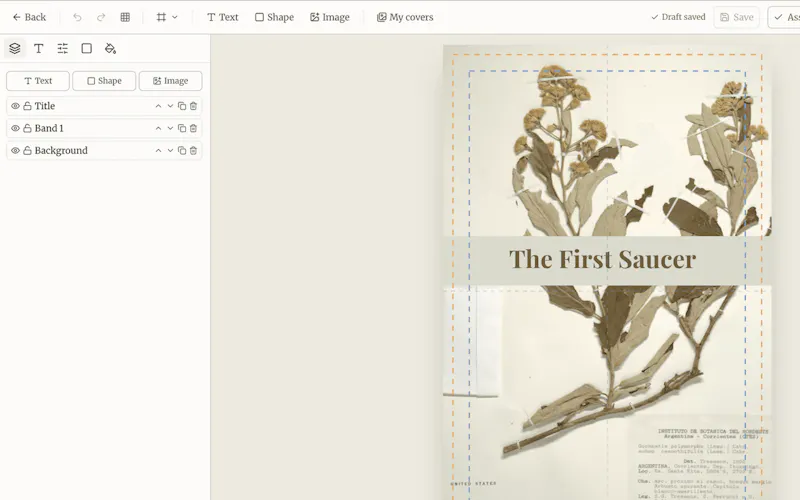The width and height of the screenshot is (800, 500).
Task: Undo the last action
Action: pyautogui.click(x=77, y=17)
